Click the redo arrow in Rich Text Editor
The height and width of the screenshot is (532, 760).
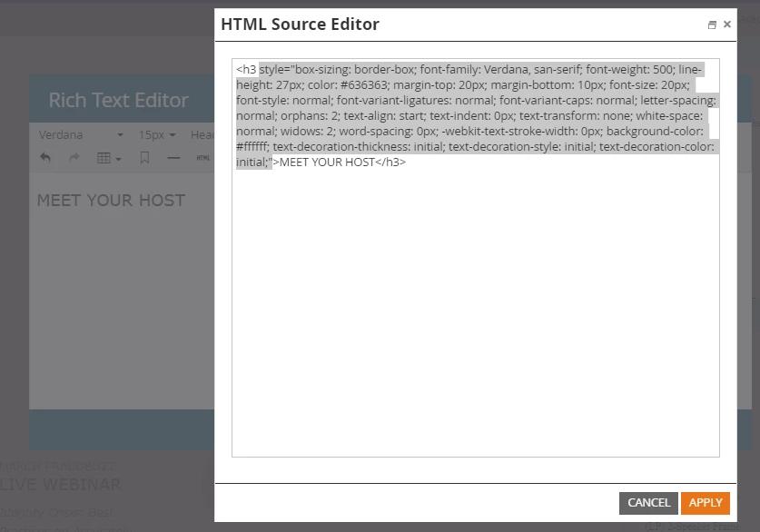(x=74, y=157)
